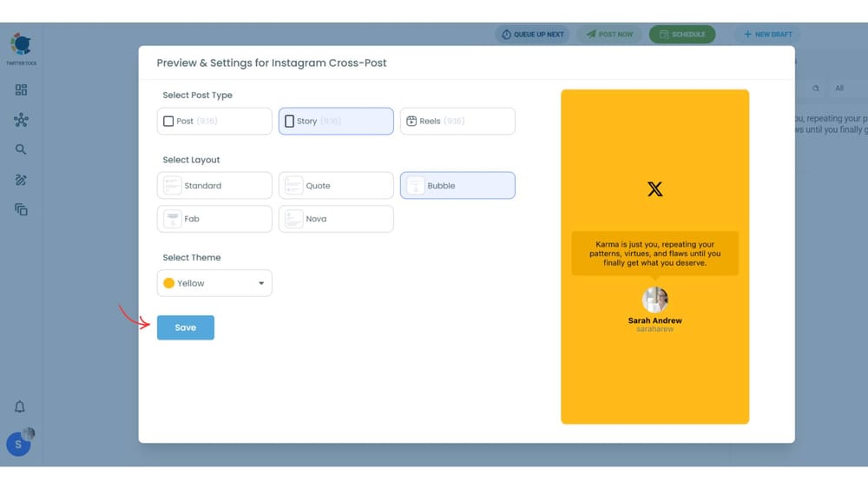The image size is (868, 489).
Task: Click the theme dropdown arrow
Action: click(261, 283)
